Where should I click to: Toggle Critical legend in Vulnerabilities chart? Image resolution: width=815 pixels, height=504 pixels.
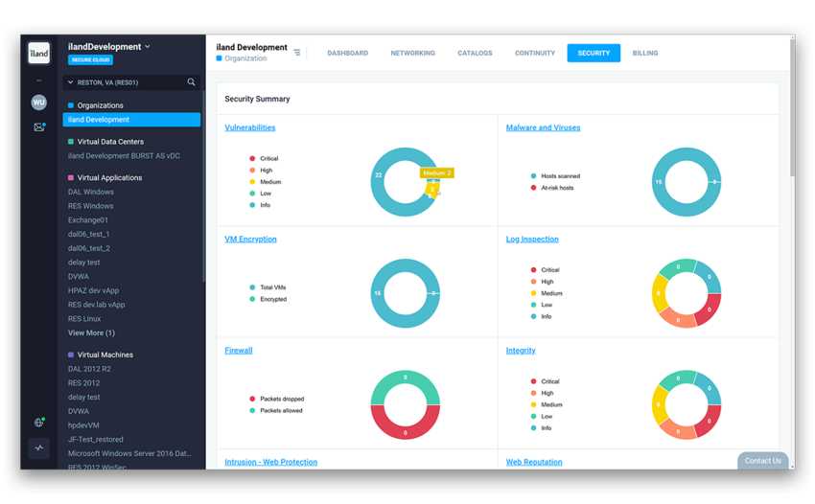264,158
